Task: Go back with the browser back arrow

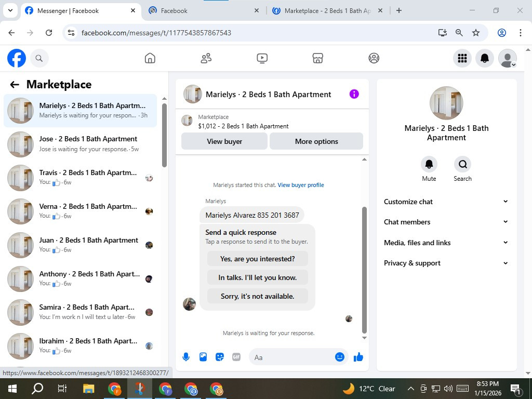Action: pos(11,33)
